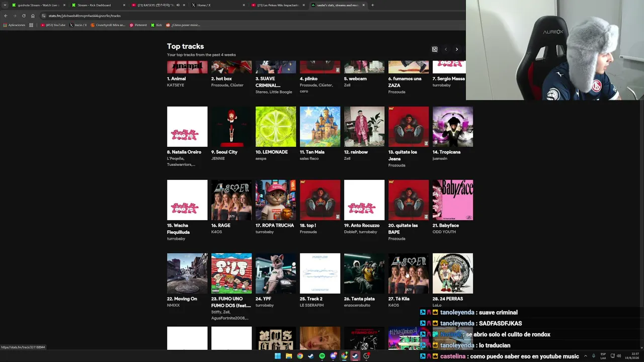Open the Tropicana track artwork

453,127
